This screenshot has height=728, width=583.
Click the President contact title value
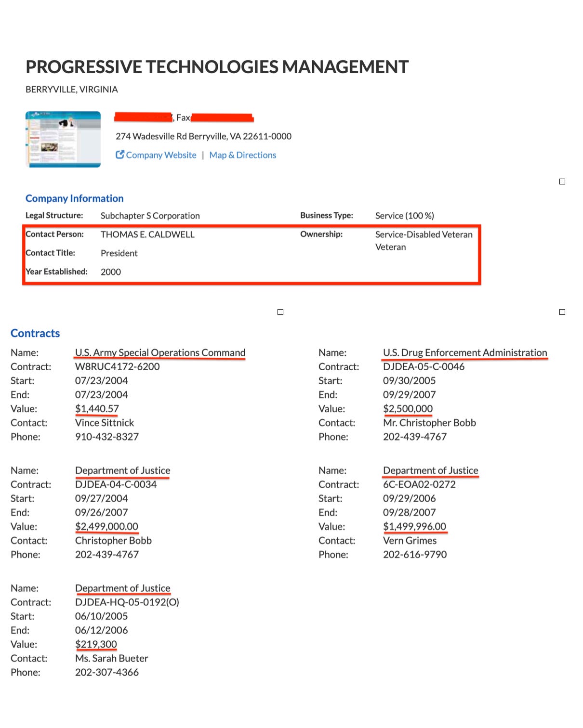click(x=119, y=253)
